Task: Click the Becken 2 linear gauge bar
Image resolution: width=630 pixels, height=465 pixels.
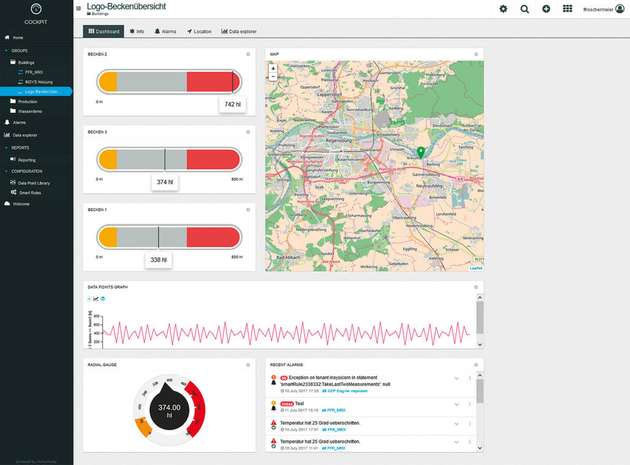Action: (x=169, y=82)
